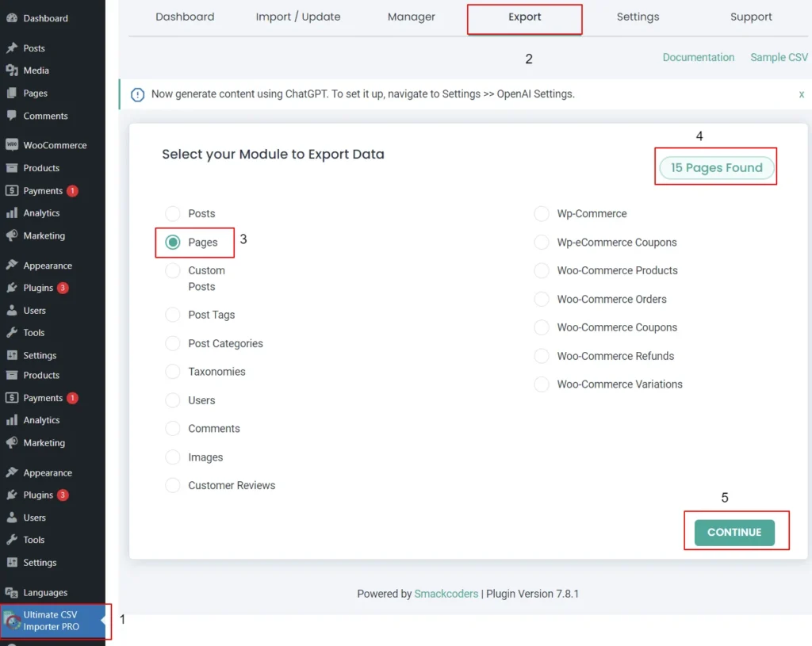Select Post Categories radio button
Viewport: 812px width, 646px height.
click(x=172, y=343)
